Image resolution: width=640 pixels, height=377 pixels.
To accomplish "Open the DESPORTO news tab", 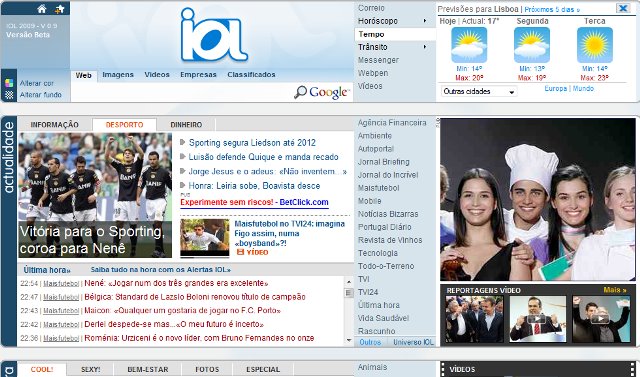I will [124, 125].
